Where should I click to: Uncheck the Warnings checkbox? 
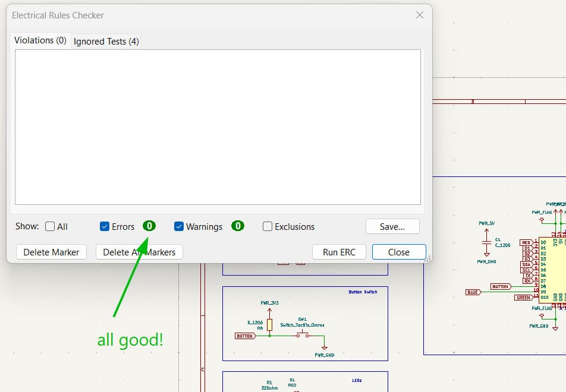coord(179,226)
